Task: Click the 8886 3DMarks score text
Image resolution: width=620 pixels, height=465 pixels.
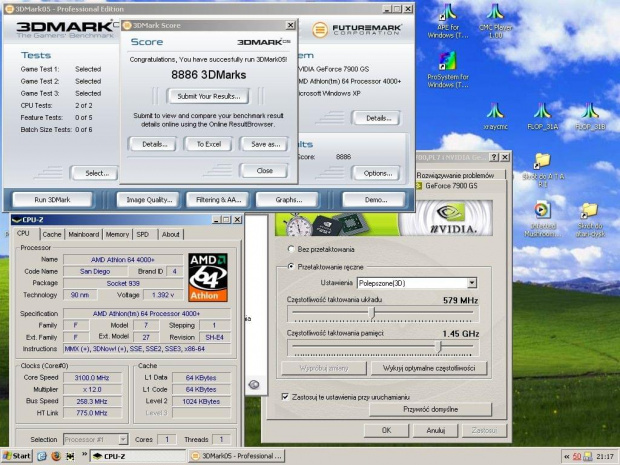Action: pos(208,75)
